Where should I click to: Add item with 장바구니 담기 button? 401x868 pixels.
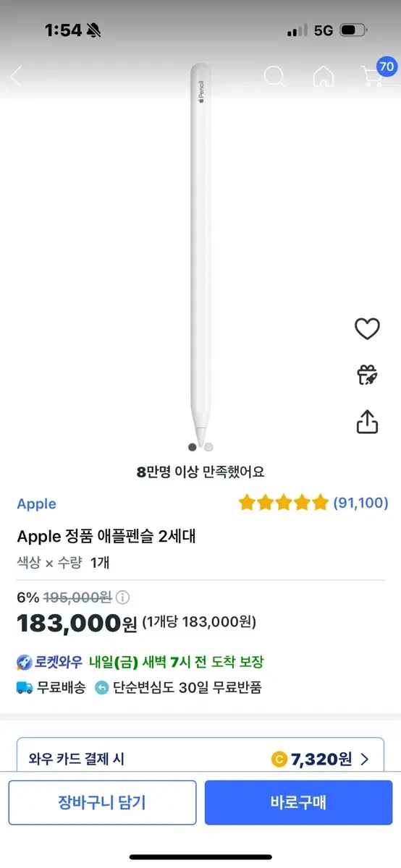102,802
